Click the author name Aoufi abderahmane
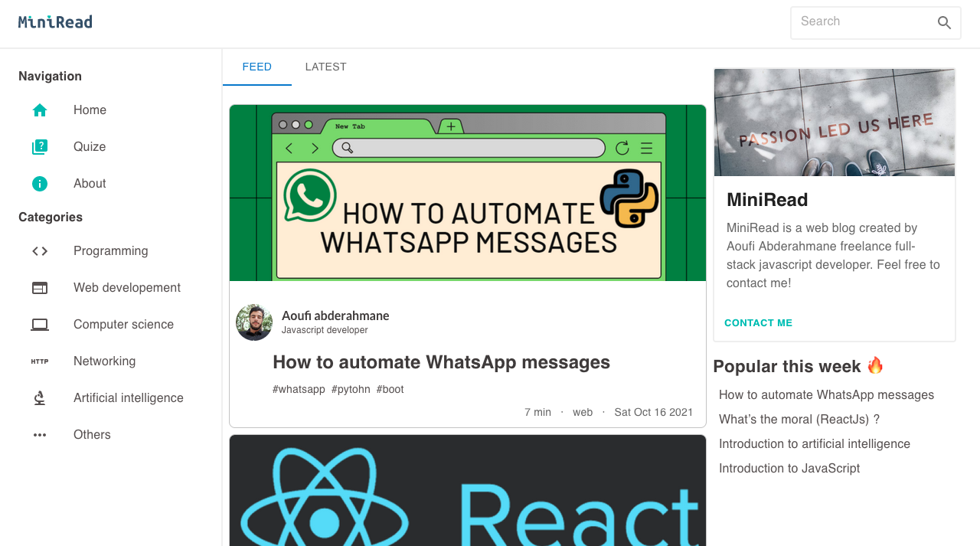 pyautogui.click(x=335, y=316)
